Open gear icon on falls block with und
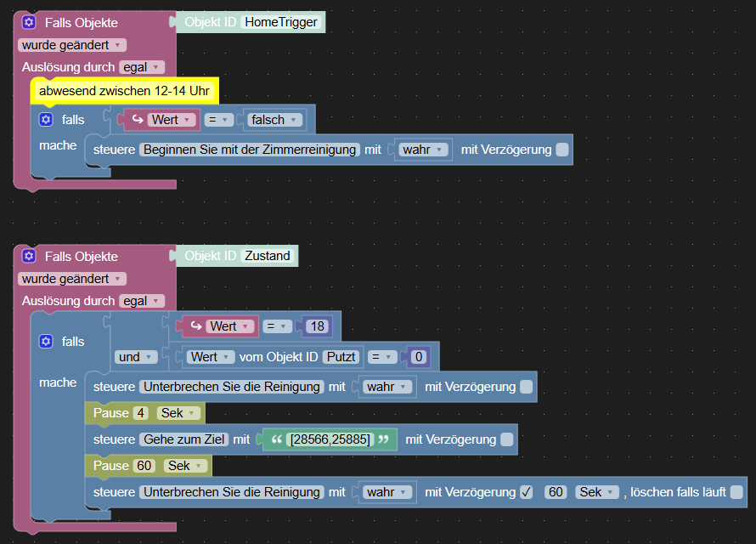The height and width of the screenshot is (544, 756). click(46, 342)
